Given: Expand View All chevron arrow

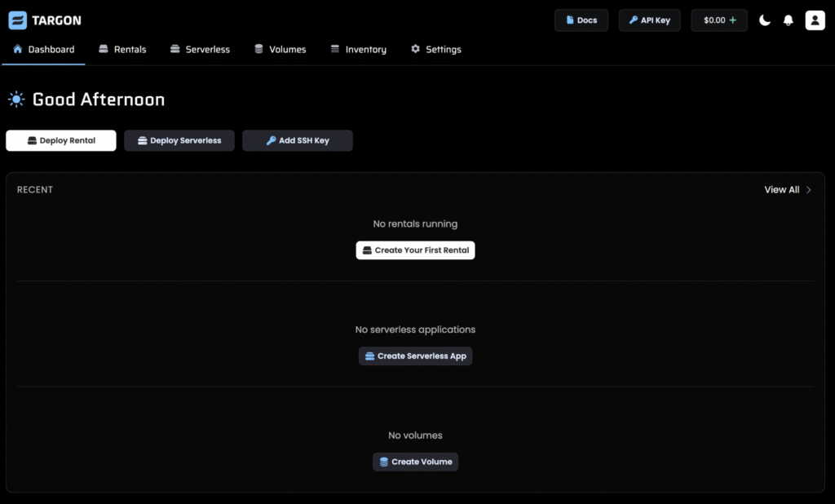Looking at the screenshot, I should (x=809, y=190).
